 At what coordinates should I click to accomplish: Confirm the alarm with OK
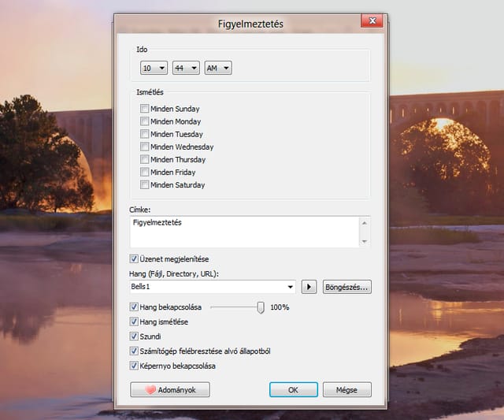(x=294, y=390)
